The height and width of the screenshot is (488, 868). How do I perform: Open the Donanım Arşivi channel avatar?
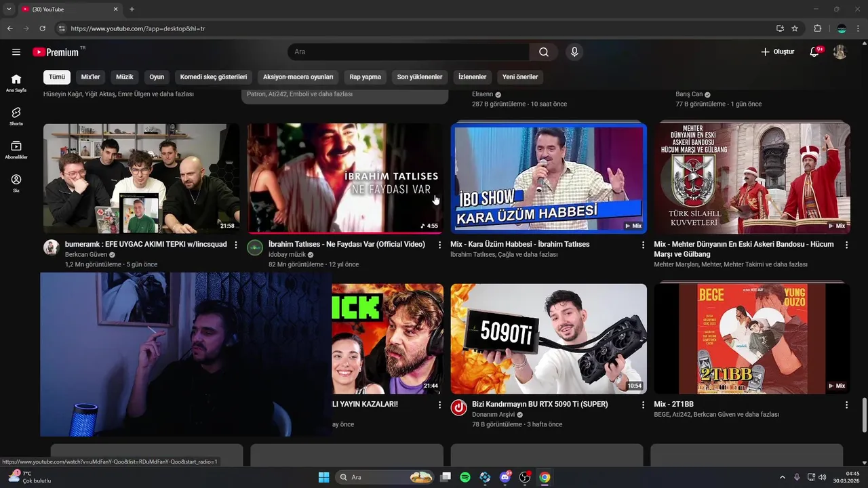pos(458,407)
